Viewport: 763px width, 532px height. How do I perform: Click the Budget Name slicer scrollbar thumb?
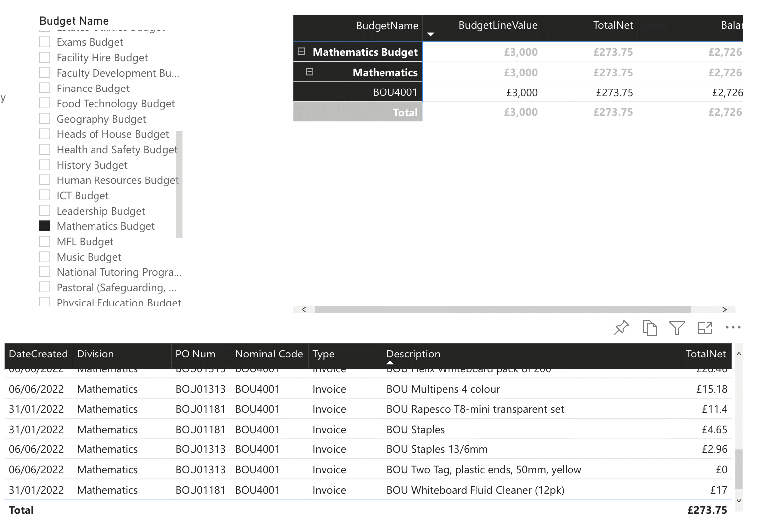[x=179, y=184]
